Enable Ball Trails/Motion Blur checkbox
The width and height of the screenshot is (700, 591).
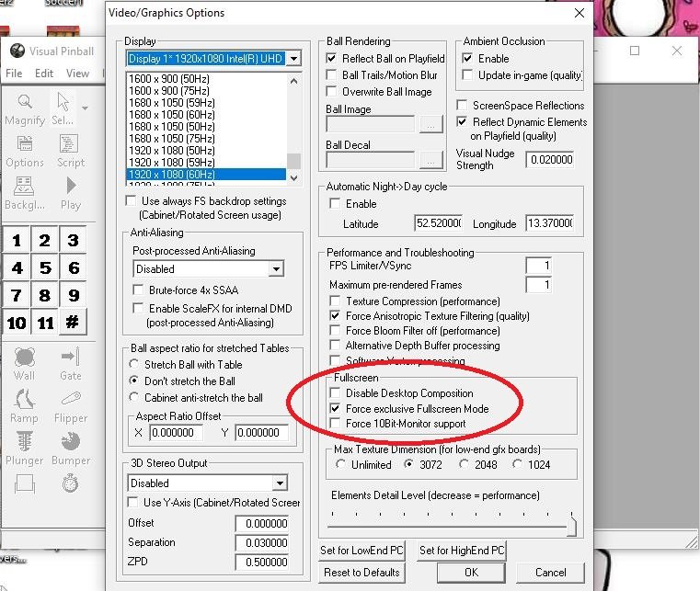331,75
